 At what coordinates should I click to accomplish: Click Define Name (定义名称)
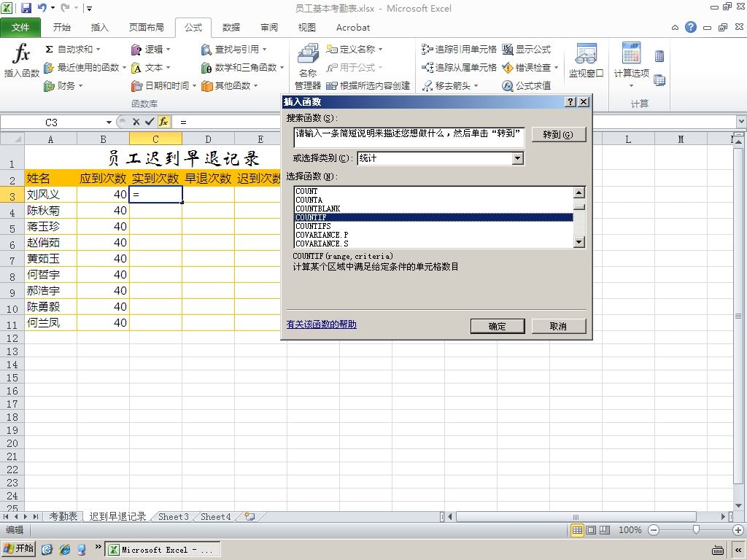click(355, 49)
